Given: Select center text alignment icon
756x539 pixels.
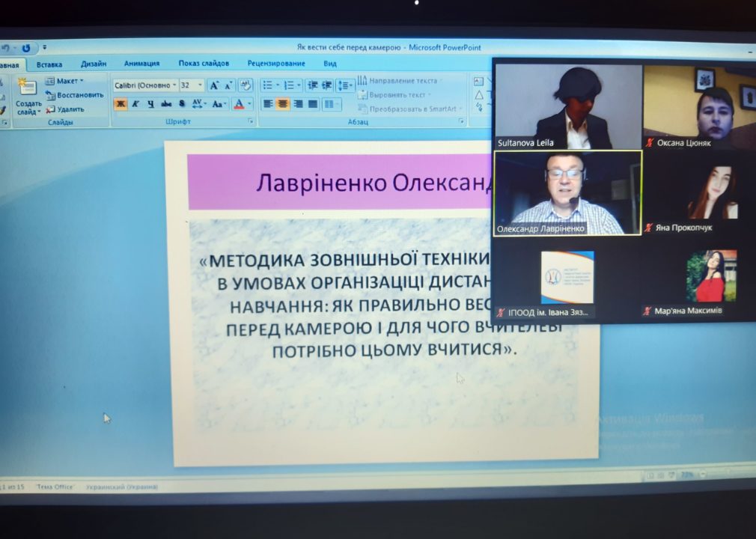Looking at the screenshot, I should pyautogui.click(x=283, y=103).
